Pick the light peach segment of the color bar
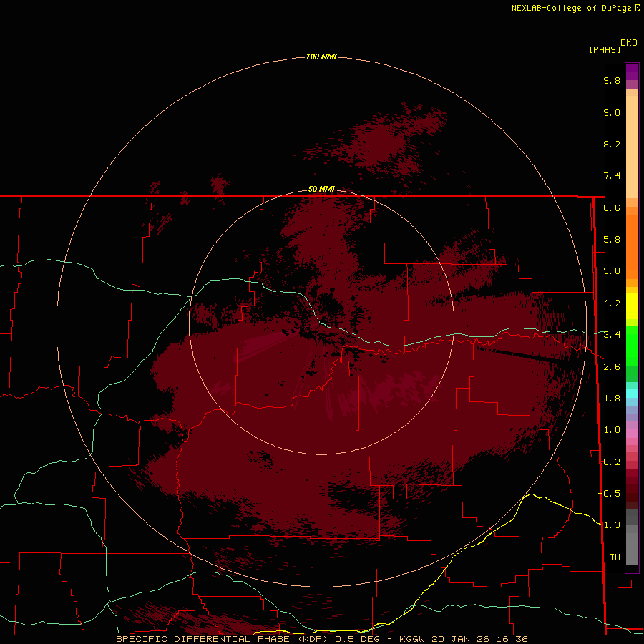644x644 pixels. (632, 147)
